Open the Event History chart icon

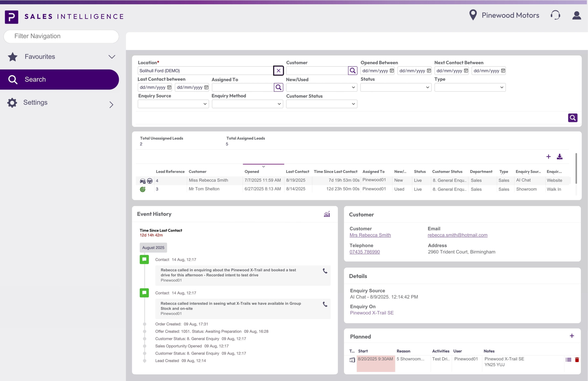(327, 214)
